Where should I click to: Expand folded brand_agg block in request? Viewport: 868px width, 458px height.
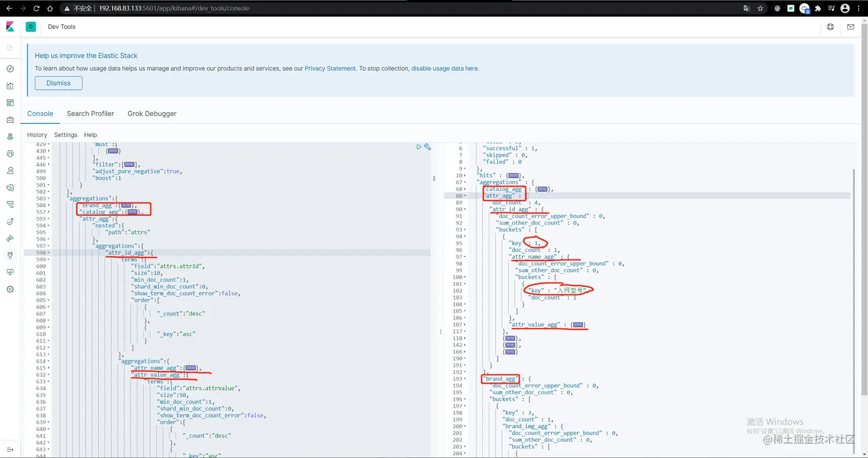[125, 205]
